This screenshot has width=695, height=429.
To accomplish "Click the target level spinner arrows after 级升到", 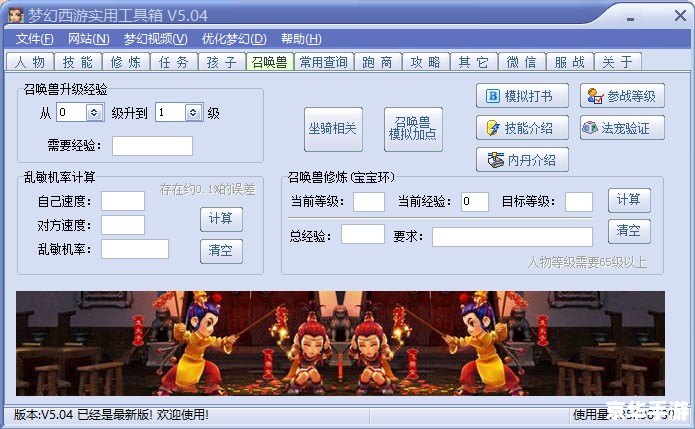I will 193,113.
